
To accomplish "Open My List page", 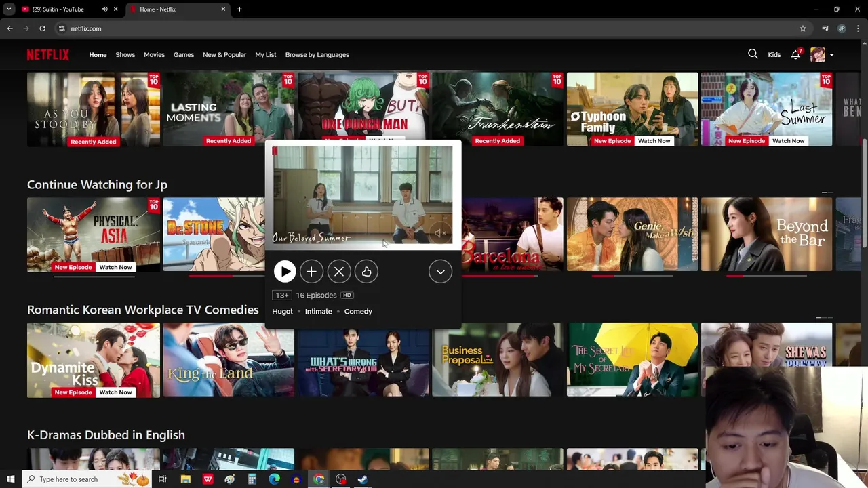I will click(x=265, y=55).
